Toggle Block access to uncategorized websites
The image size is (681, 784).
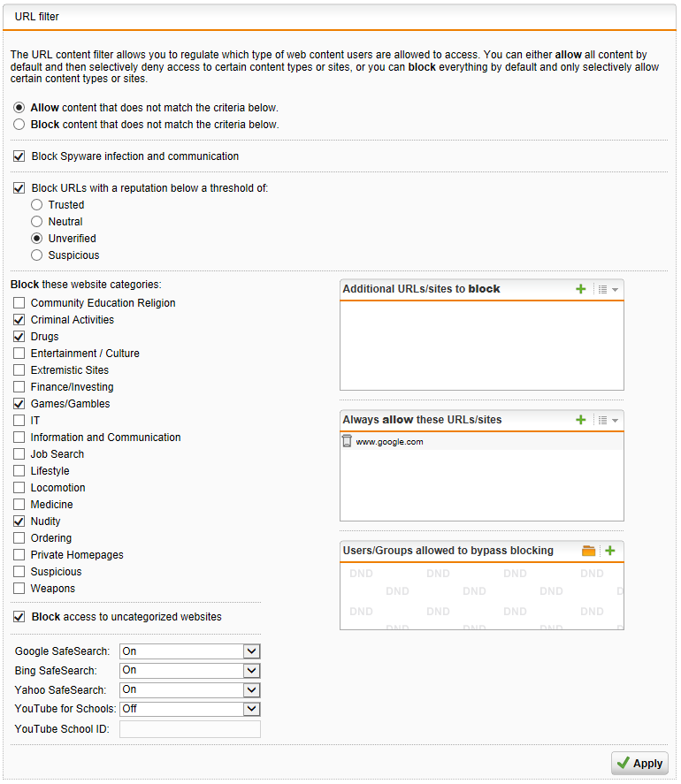pyautogui.click(x=19, y=616)
